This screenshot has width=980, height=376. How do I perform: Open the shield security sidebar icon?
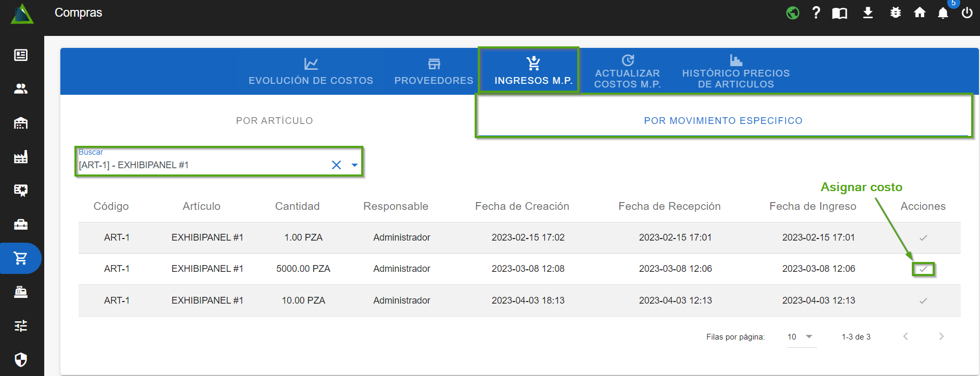21,359
